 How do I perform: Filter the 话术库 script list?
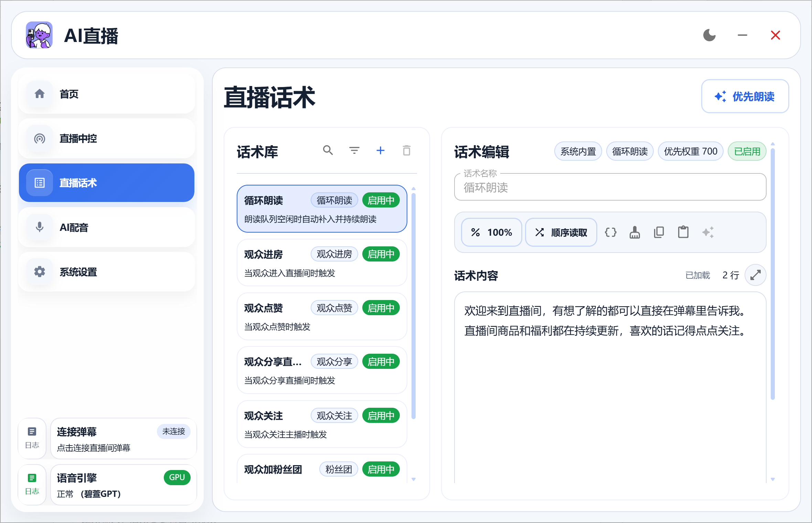pos(354,150)
